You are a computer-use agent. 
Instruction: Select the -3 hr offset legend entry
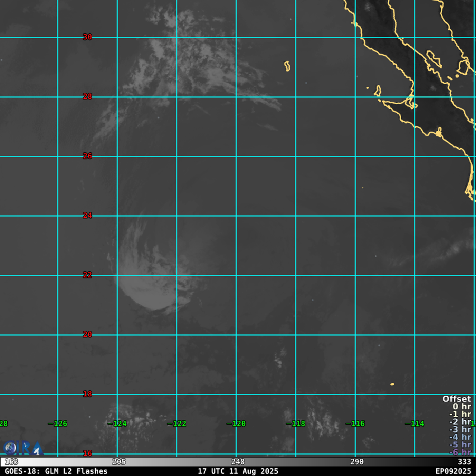459,430
